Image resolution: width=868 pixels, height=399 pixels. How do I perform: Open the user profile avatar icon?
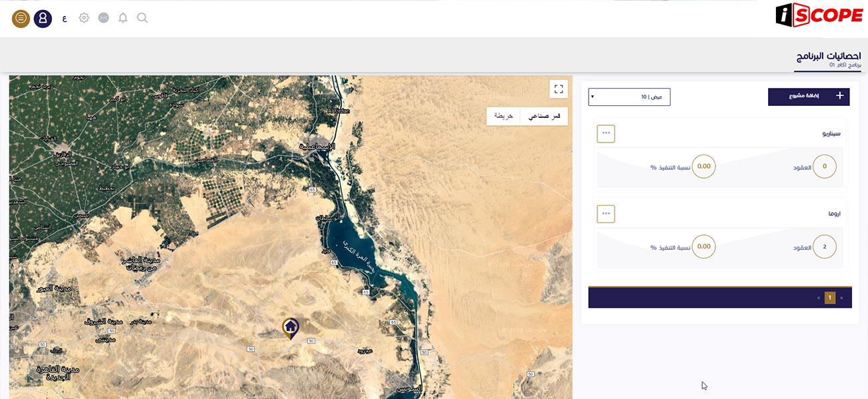43,19
